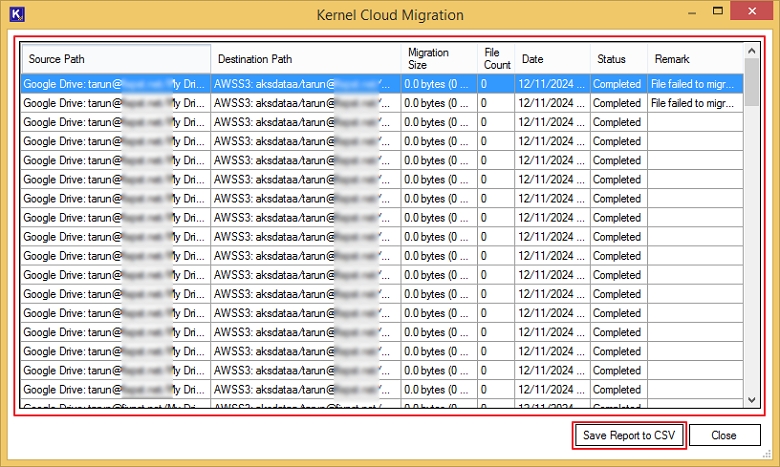Click the scroll up arrow of the table

(x=752, y=51)
